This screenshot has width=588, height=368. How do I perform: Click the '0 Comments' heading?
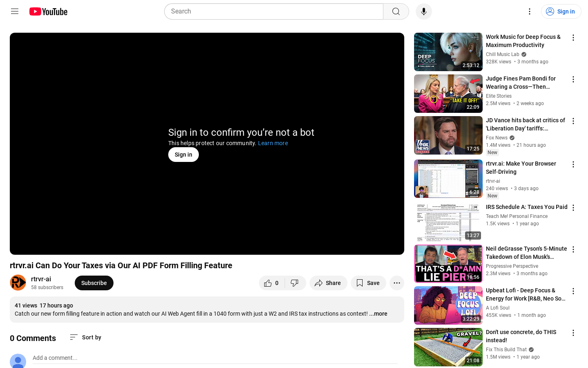[x=33, y=338]
